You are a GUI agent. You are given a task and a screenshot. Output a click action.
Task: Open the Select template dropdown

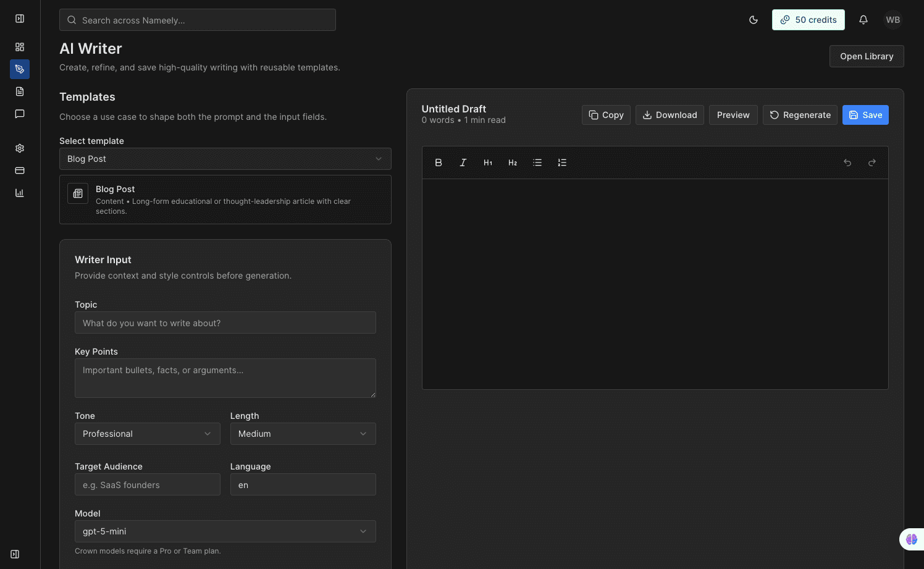point(225,159)
